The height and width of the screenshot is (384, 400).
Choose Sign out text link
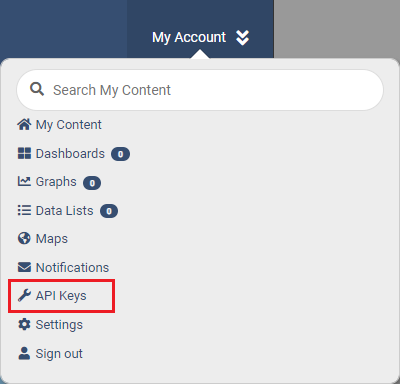[59, 354]
